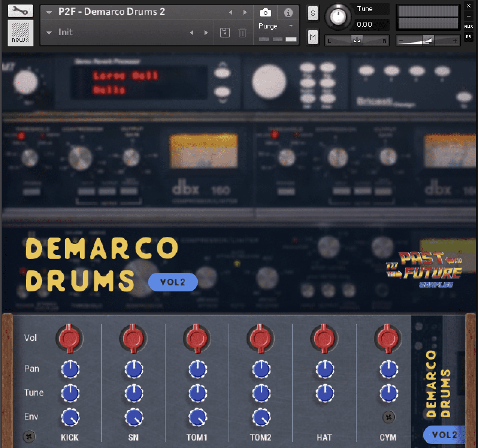Click the output volume slider
This screenshot has width=478, height=448.
(428, 40)
